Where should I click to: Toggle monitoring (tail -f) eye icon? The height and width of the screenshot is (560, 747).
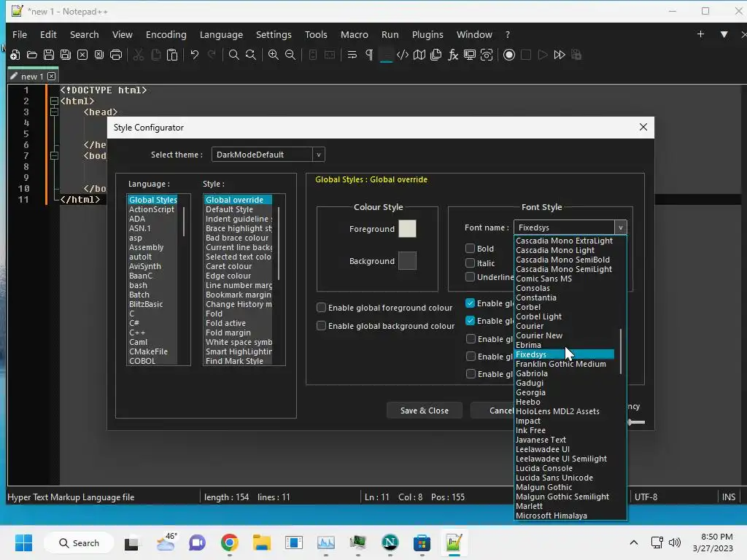click(487, 55)
